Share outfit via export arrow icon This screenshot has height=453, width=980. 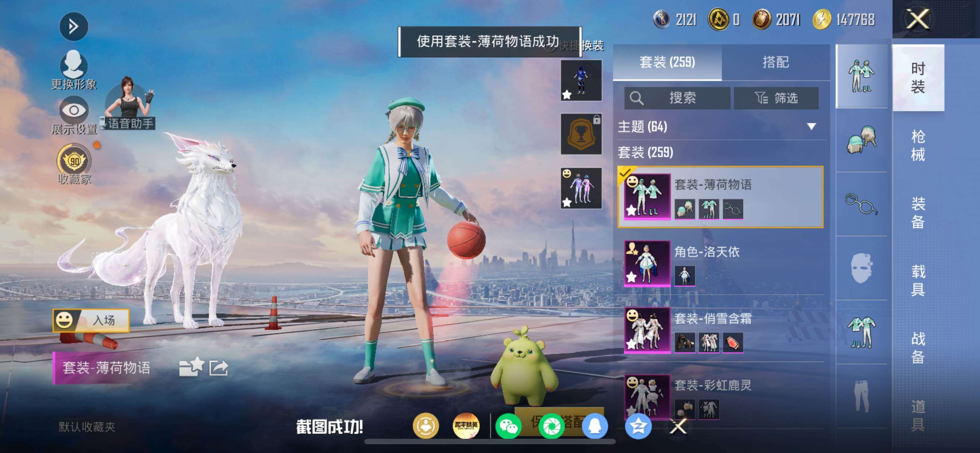pos(219,368)
